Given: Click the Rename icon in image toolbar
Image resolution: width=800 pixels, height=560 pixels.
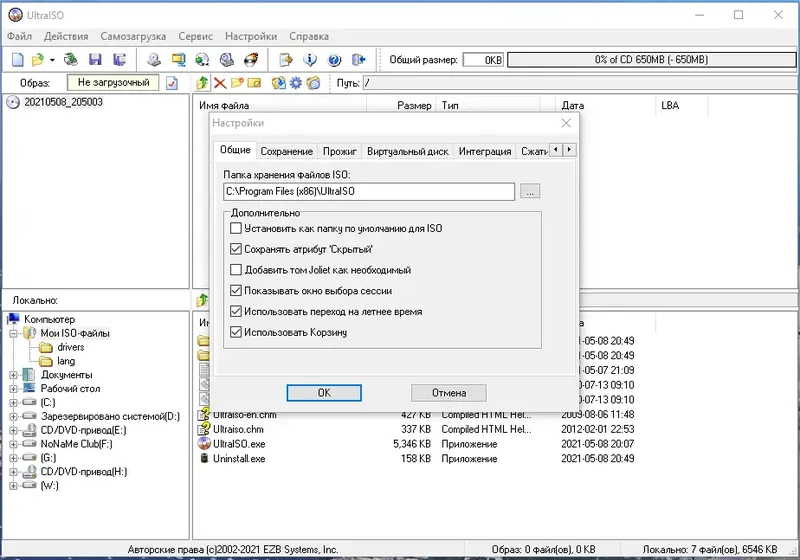Looking at the screenshot, I should click(255, 83).
